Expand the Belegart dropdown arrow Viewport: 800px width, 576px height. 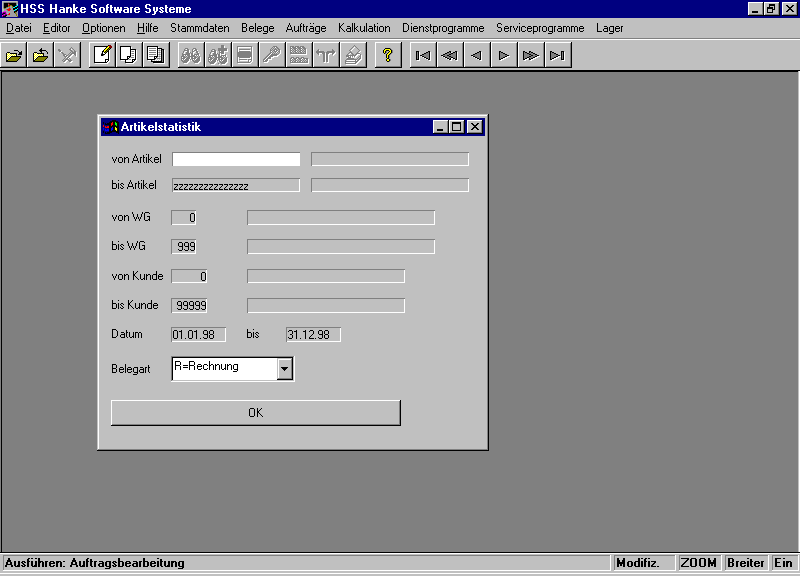pos(285,369)
